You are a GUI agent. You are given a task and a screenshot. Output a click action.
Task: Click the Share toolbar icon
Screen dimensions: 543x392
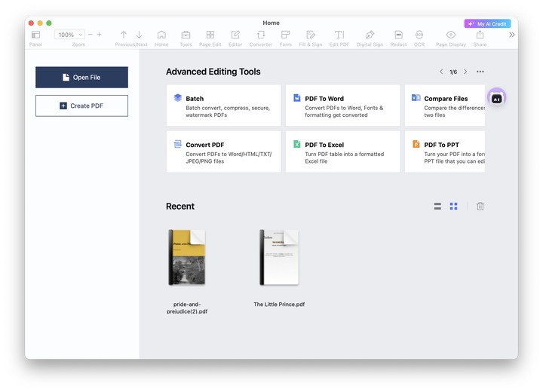coord(480,35)
